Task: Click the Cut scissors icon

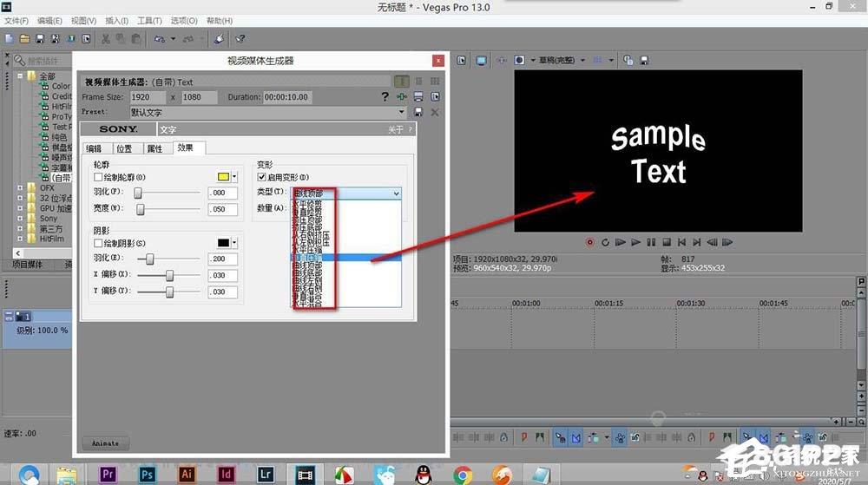Action: tap(105, 39)
